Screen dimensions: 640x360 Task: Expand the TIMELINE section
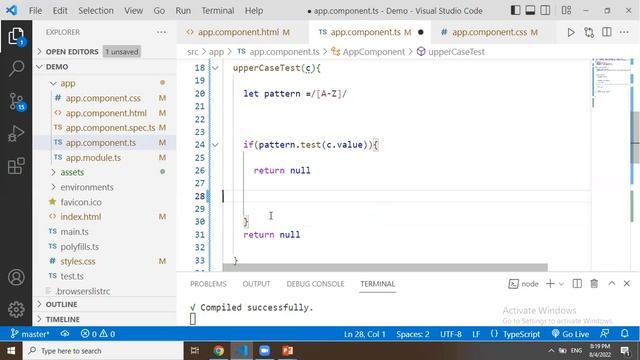[x=104, y=319]
